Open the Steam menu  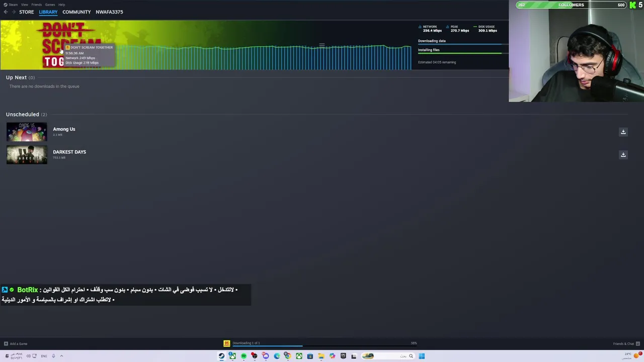pos(11,5)
